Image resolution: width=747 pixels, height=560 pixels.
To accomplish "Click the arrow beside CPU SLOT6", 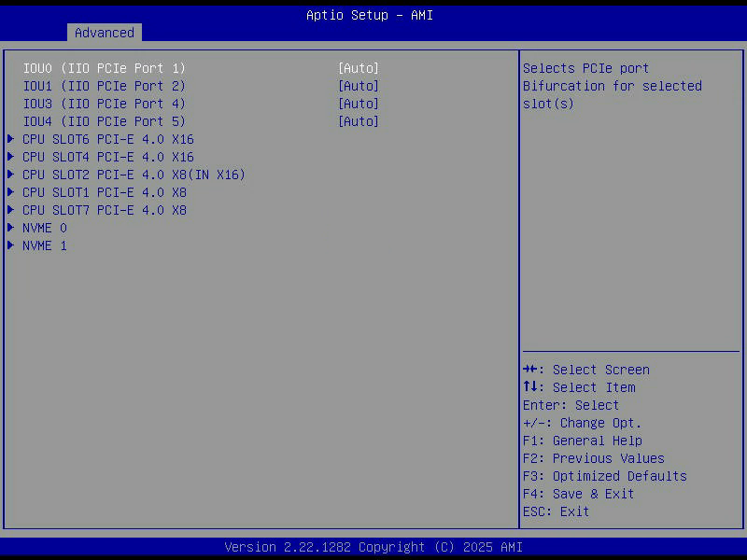I will (10, 139).
